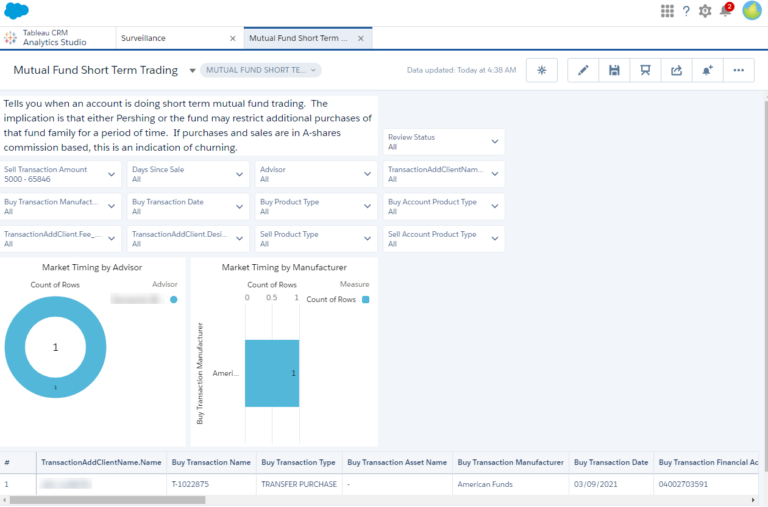The image size is (768, 507).
Task: Open the App Launcher grid icon
Action: point(667,11)
